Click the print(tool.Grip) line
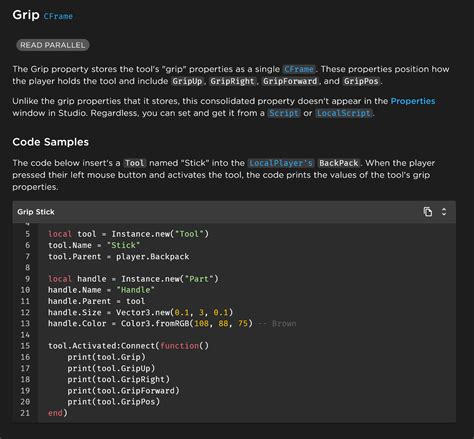The width and height of the screenshot is (474, 439). (106, 357)
